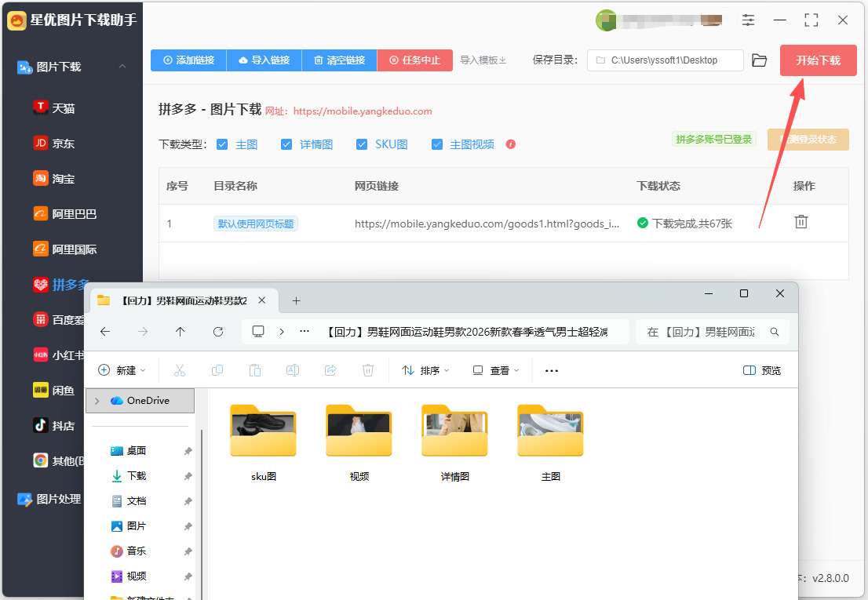Select OneDrive in the navigation pane
The height and width of the screenshot is (600, 868).
tap(140, 400)
